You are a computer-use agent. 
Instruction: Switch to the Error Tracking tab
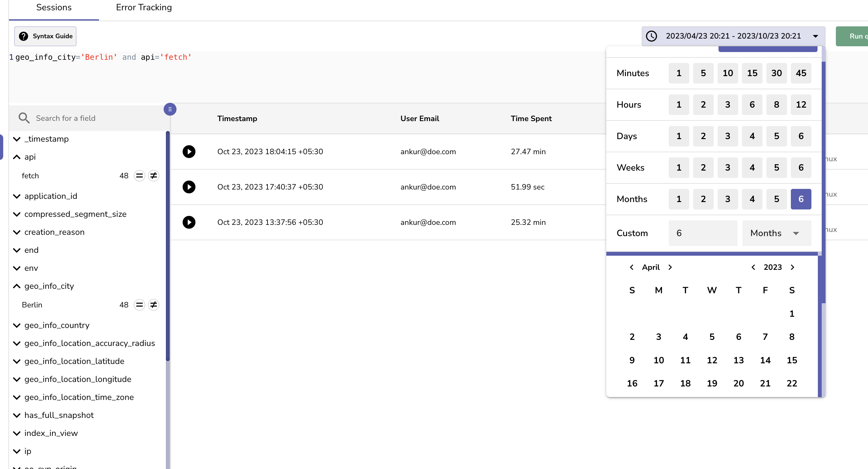pos(144,7)
